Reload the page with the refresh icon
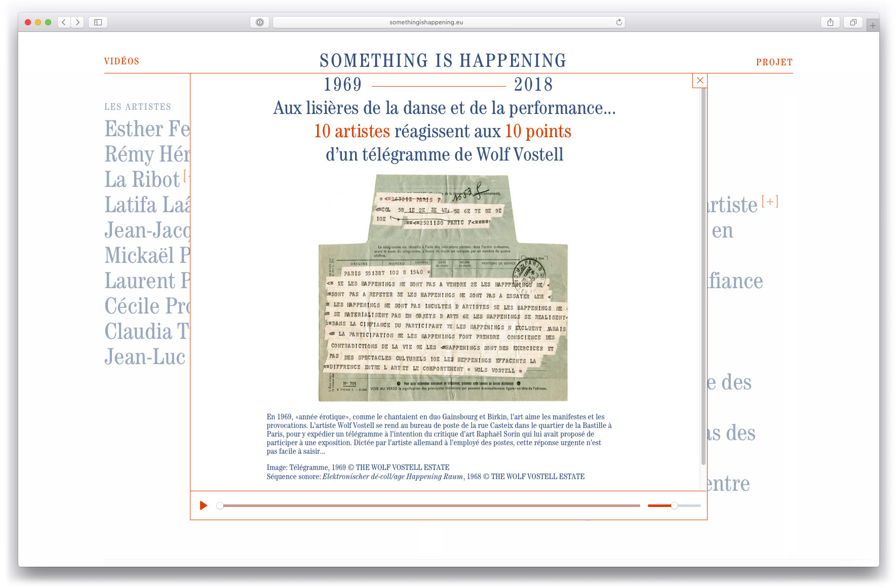The width and height of the screenshot is (896, 588). click(619, 22)
